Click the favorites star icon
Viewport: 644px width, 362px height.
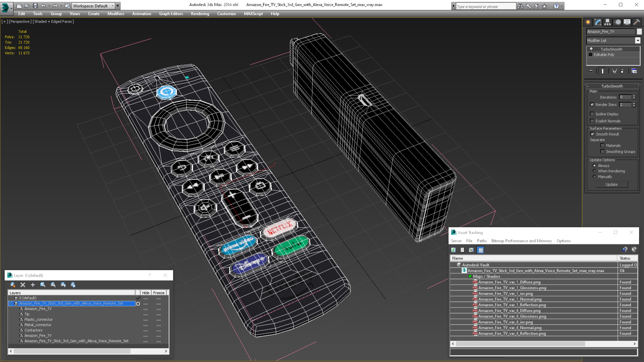tap(544, 6)
